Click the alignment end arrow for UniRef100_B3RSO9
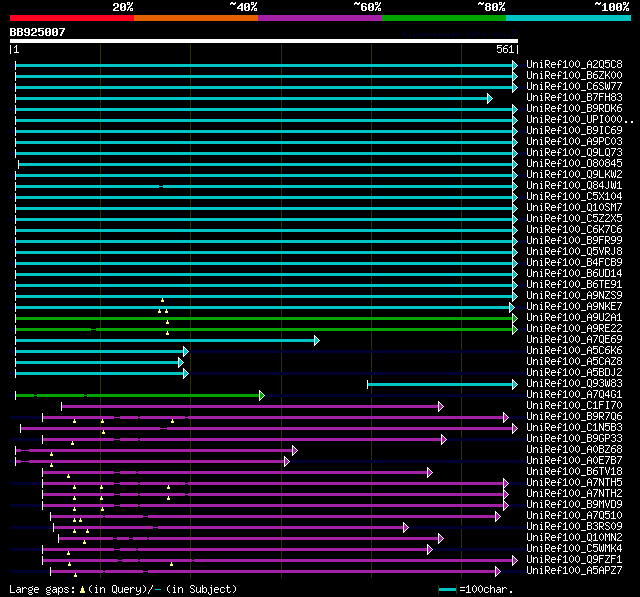This screenshot has height=597, width=640. (x=406, y=528)
